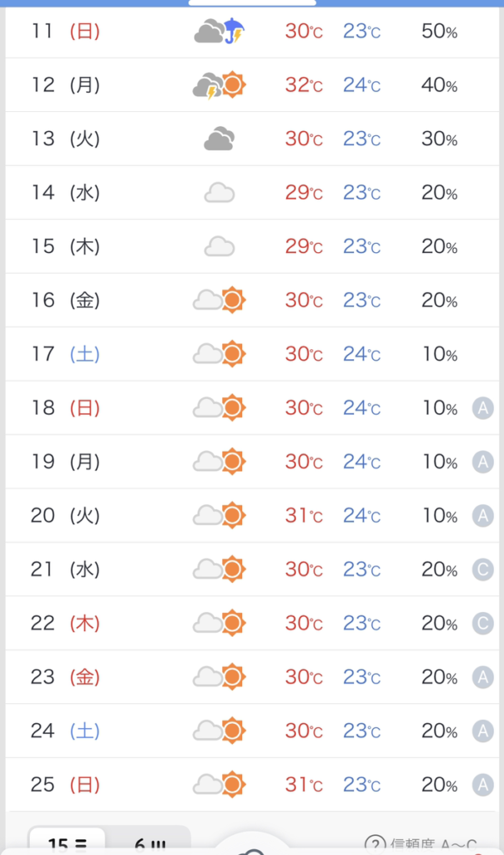Open the day 23 (金) date label
Viewport: 504px width, 855px height.
[x=65, y=677]
